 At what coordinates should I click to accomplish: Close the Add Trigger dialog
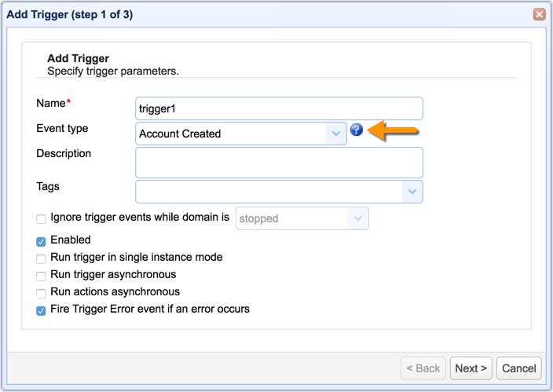(x=539, y=14)
